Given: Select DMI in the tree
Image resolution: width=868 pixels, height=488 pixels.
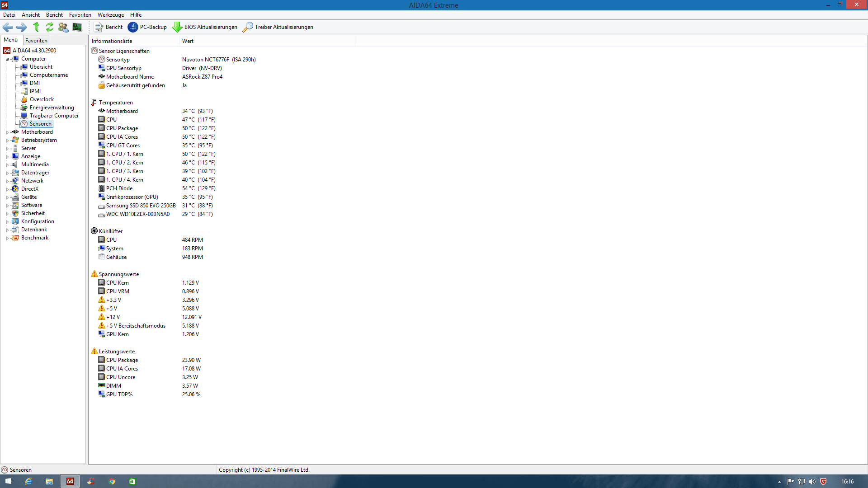Looking at the screenshot, I should [34, 83].
